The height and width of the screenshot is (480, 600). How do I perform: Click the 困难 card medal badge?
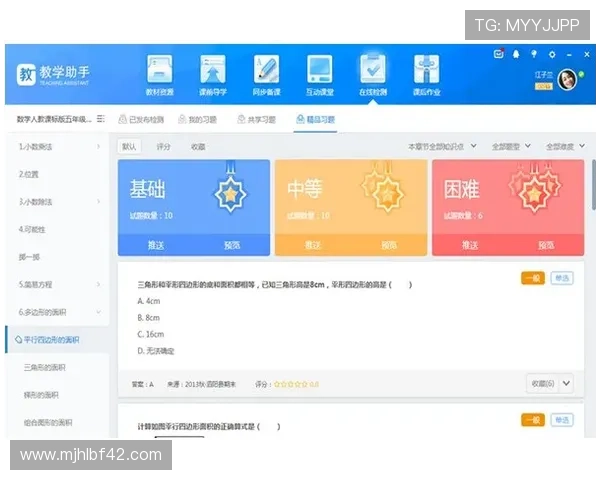pyautogui.click(x=535, y=188)
